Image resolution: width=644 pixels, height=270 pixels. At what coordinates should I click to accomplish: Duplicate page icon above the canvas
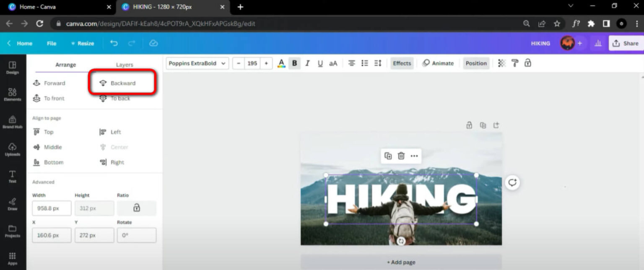click(x=483, y=125)
